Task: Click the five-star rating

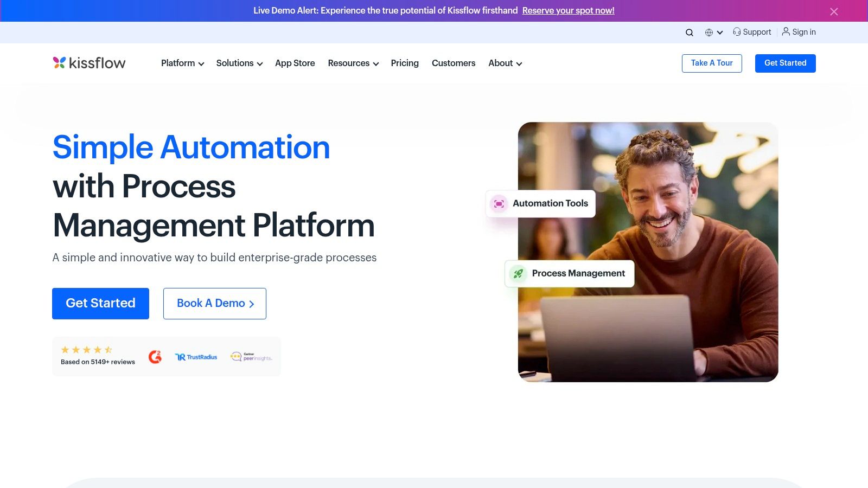Action: click(x=87, y=350)
